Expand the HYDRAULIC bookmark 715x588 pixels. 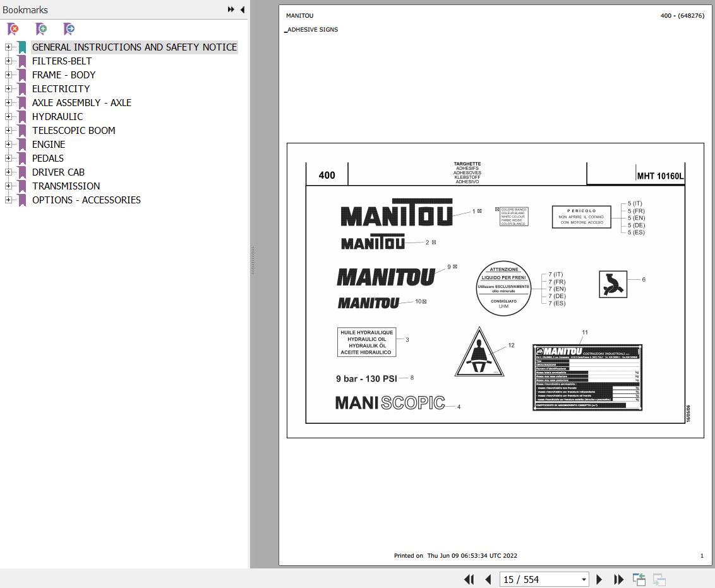8,116
